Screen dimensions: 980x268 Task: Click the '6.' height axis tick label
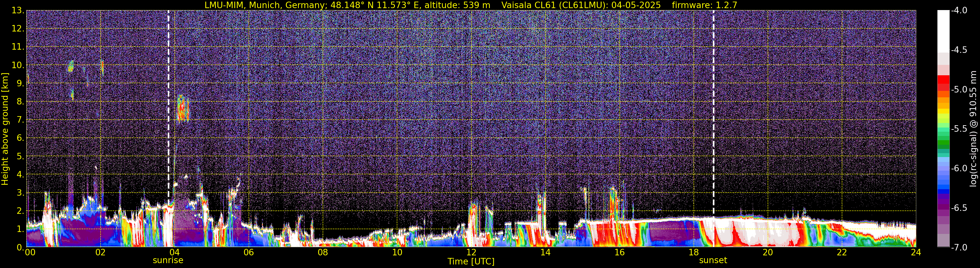click(x=20, y=138)
